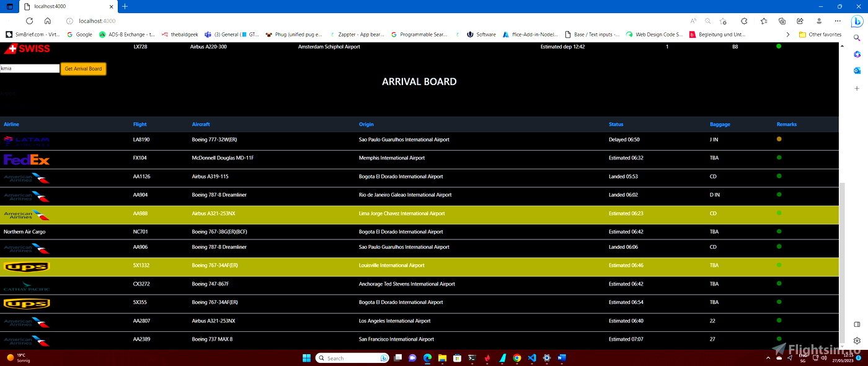Click Memphis International Airport origin

392,158
